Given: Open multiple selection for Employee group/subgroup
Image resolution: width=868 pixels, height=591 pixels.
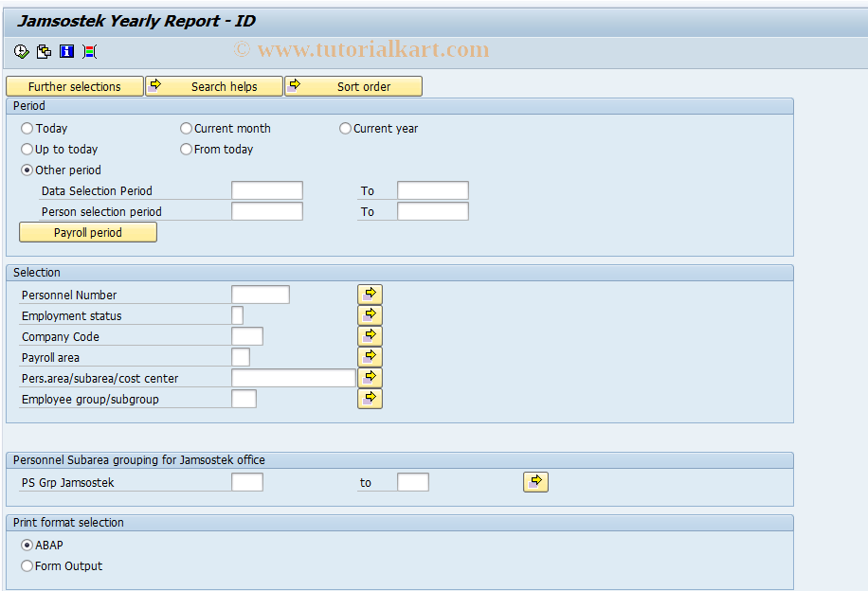Looking at the screenshot, I should pos(370,399).
